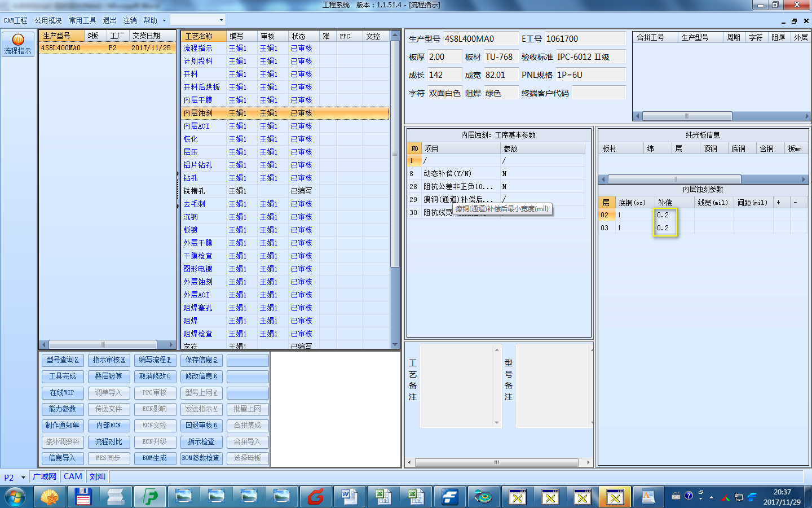812x508 pixels.
Task: Open the blue floppy disk taskbar app
Action: coord(83,497)
